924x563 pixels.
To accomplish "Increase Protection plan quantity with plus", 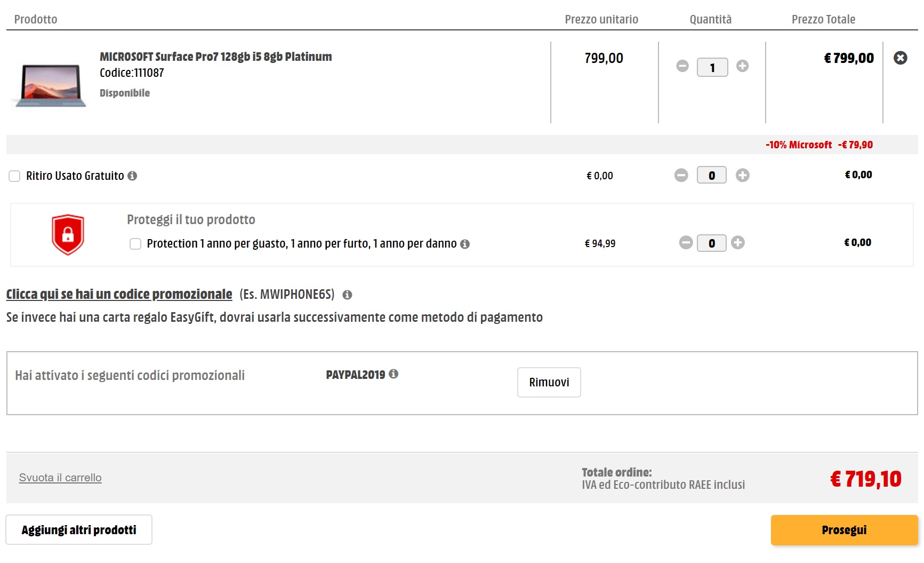I will click(738, 243).
